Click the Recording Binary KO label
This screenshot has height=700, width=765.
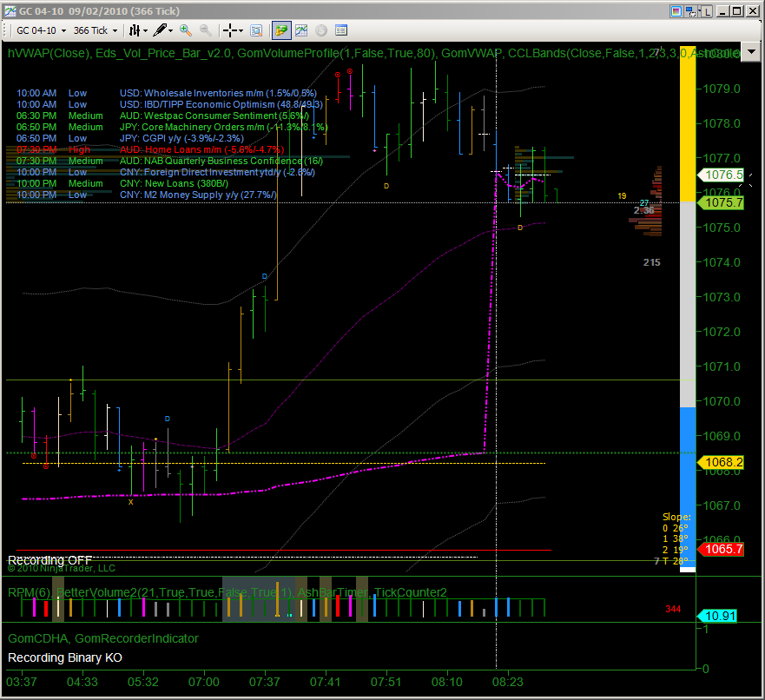tap(65, 657)
